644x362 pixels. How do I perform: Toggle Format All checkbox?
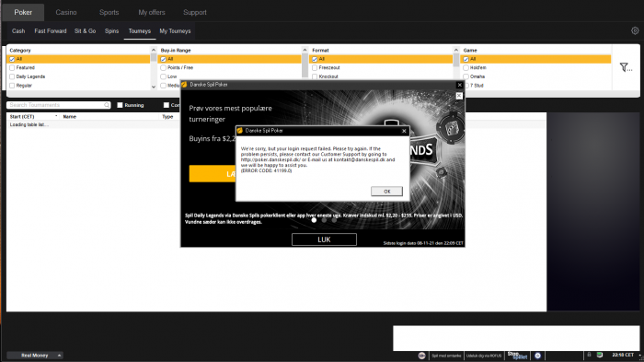315,59
